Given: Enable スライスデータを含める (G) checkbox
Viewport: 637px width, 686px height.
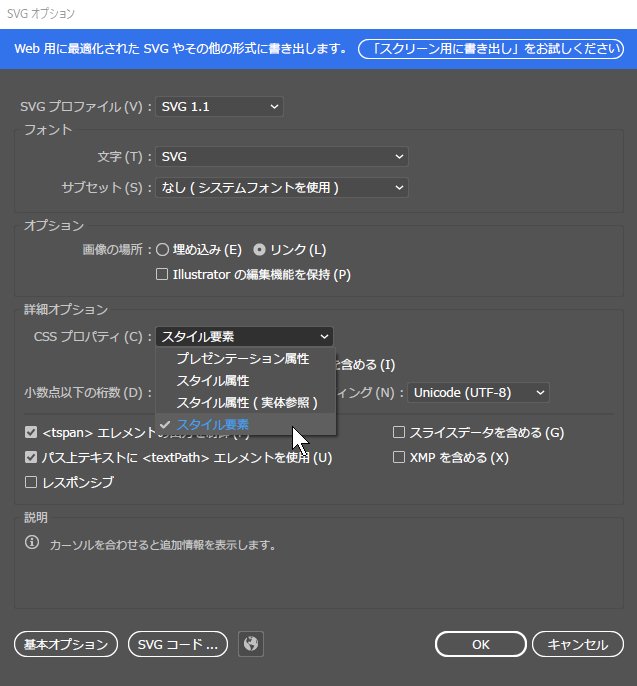Looking at the screenshot, I should [x=399, y=432].
